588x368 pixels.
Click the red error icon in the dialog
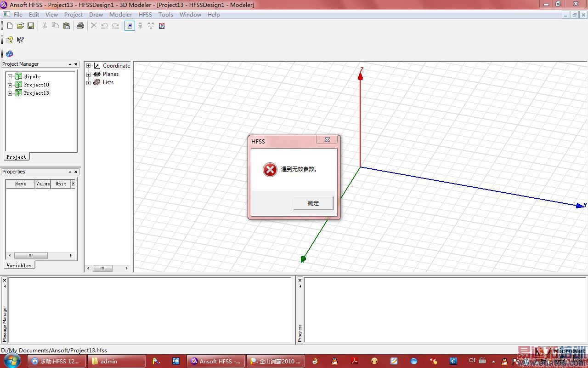[270, 170]
